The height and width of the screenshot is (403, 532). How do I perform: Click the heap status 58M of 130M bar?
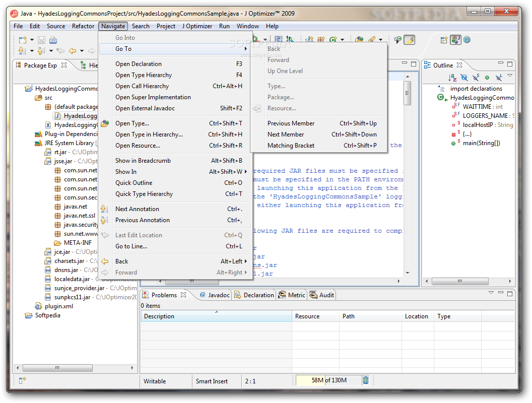click(328, 380)
